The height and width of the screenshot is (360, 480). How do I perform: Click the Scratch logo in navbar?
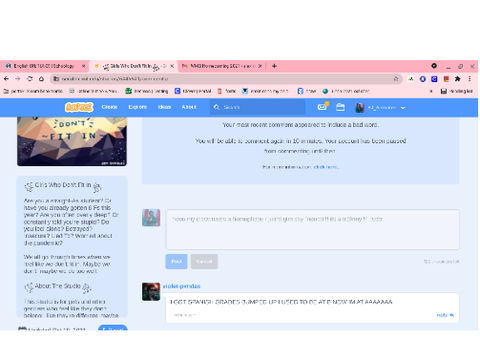[x=79, y=107]
